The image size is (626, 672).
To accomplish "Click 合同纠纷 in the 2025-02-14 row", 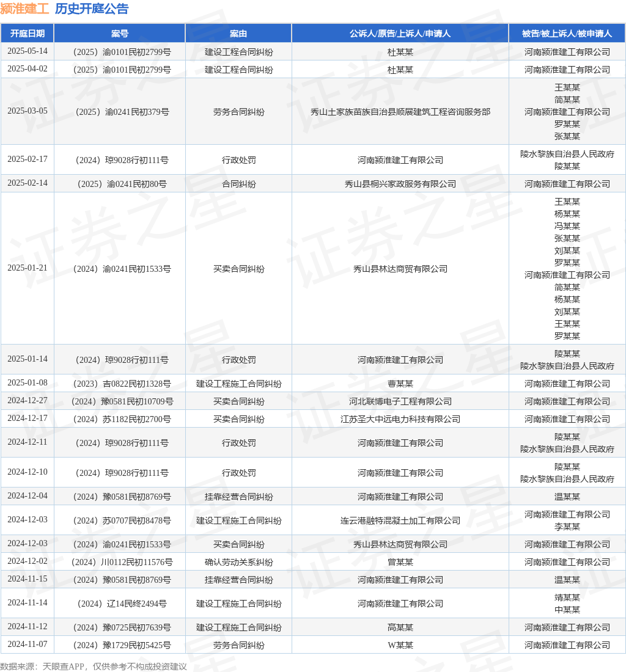I will point(238,184).
